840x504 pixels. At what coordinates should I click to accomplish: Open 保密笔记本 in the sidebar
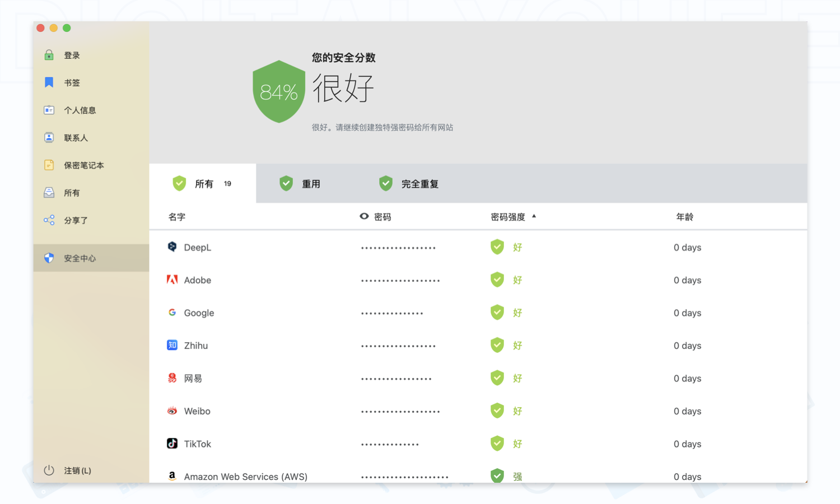pyautogui.click(x=91, y=165)
